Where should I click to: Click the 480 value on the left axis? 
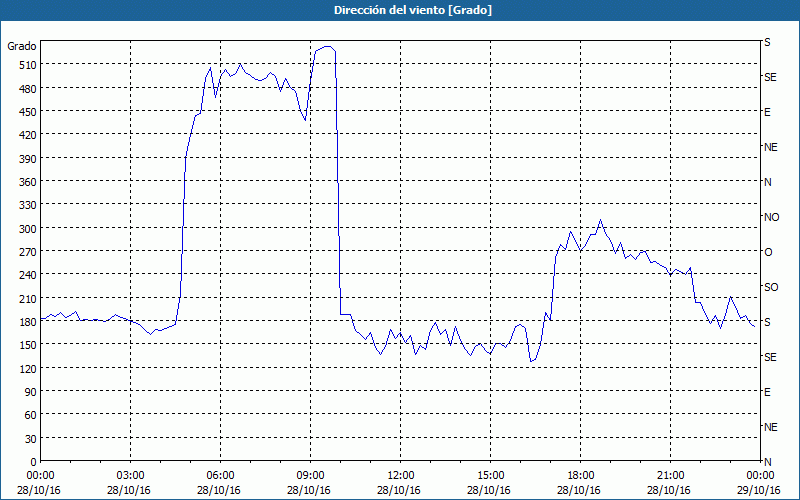click(x=28, y=89)
